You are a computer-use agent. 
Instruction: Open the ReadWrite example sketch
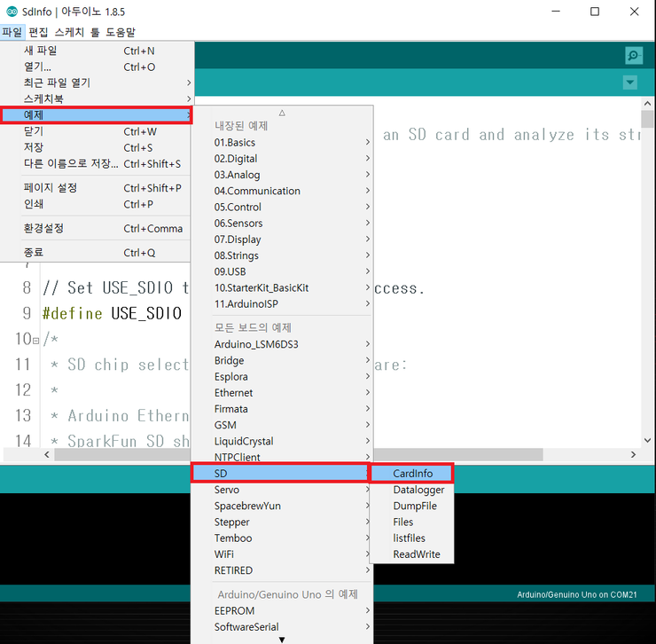[411, 554]
